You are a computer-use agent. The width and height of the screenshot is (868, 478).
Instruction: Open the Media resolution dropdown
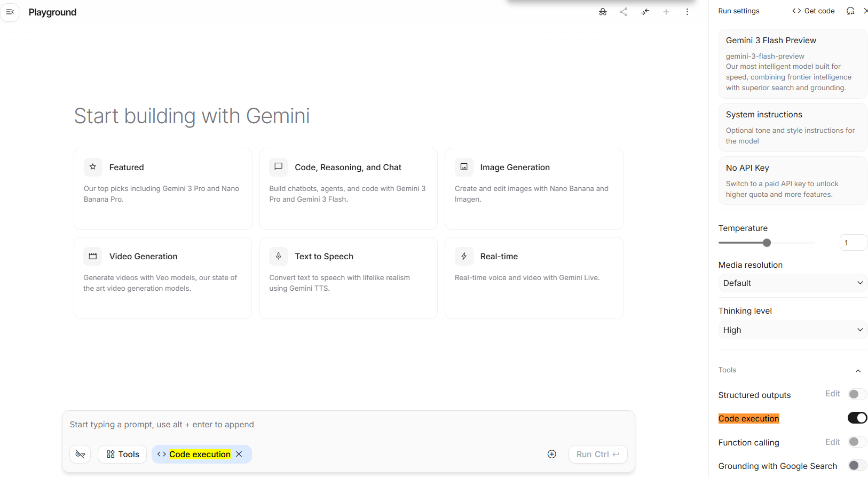click(792, 283)
